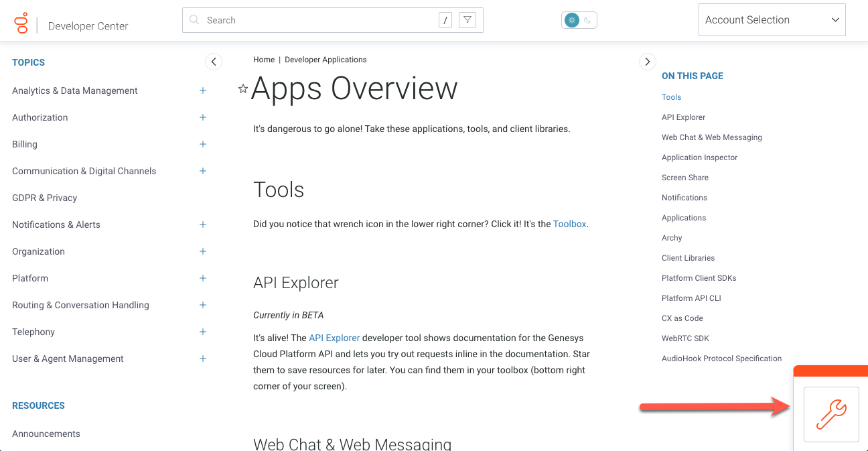Screen dimensions: 868x451
Task: Jump to Archy in On This Page
Action: point(671,237)
